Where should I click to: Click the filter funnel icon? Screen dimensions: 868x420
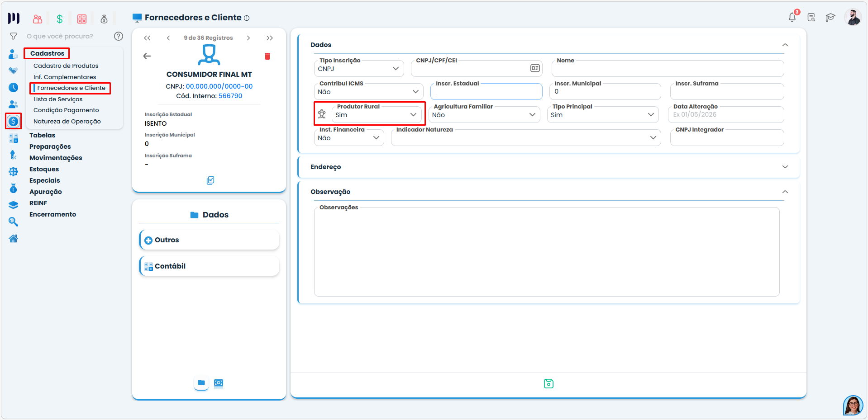(14, 36)
